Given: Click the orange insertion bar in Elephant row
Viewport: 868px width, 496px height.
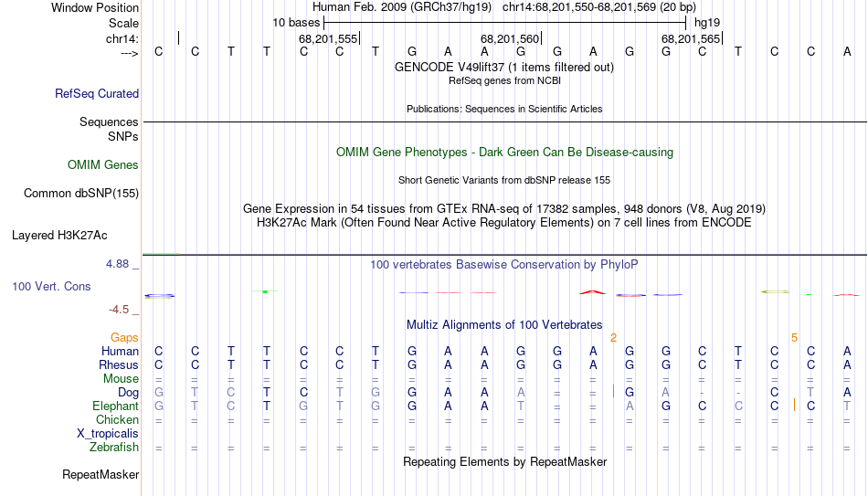Looking at the screenshot, I should click(794, 405).
